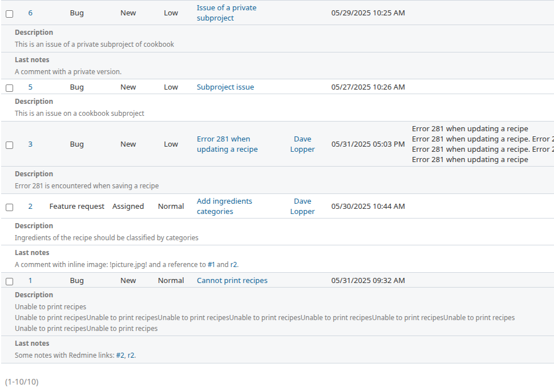This screenshot has height=392, width=554.
Task: Click the issue ID 5 number link
Action: pos(30,87)
